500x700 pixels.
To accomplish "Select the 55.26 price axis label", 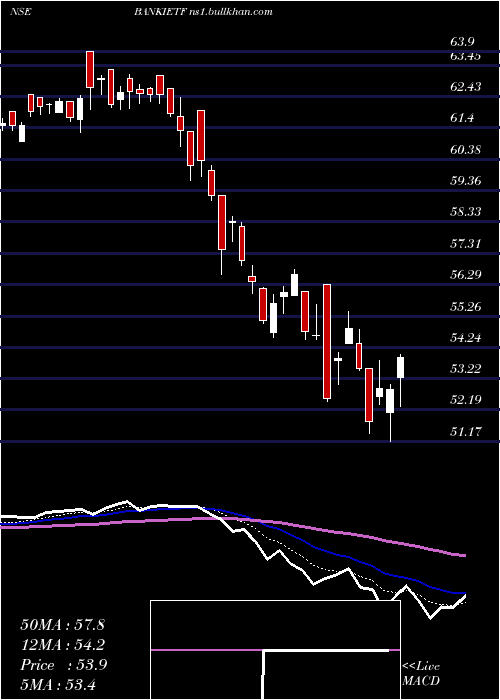I will pyautogui.click(x=466, y=306).
